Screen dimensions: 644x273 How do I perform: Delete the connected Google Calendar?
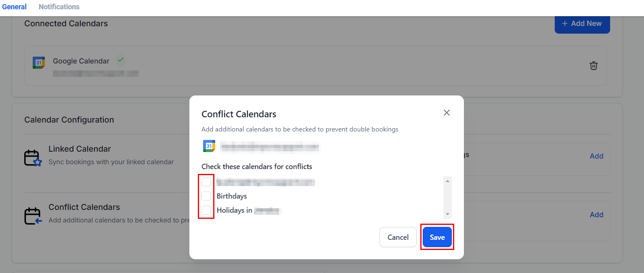tap(594, 66)
